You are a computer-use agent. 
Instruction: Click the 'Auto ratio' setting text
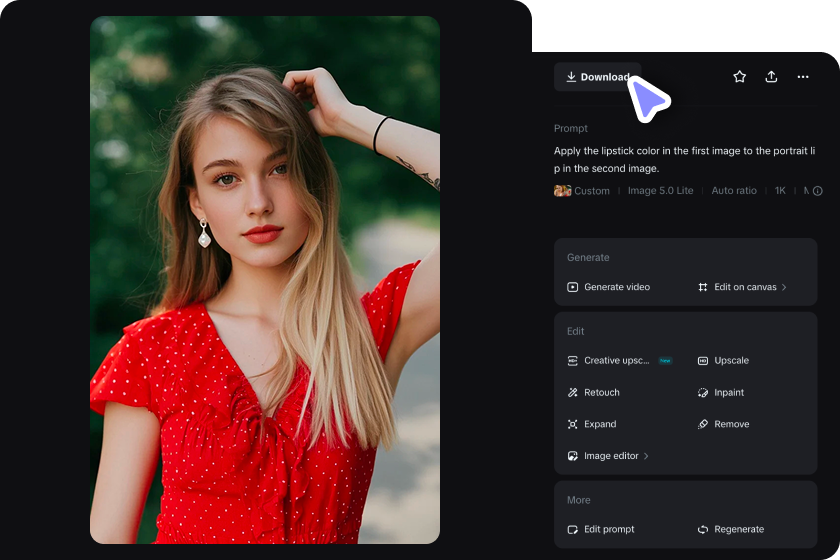pyautogui.click(x=734, y=191)
